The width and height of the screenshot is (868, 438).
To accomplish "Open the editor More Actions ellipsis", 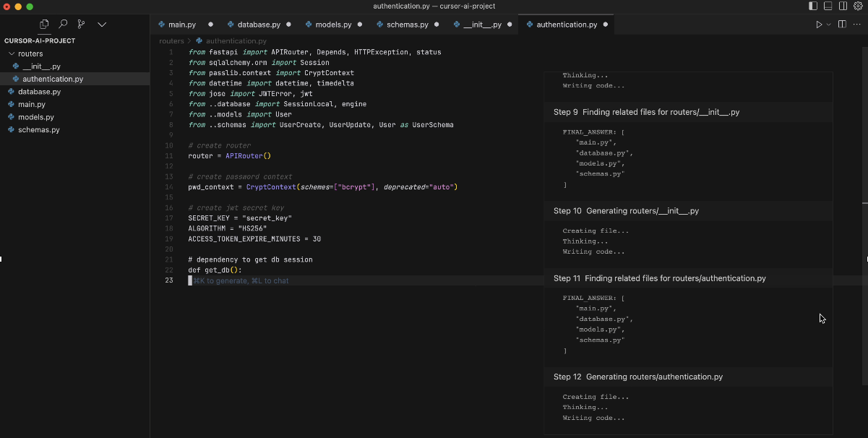I will [x=857, y=25].
